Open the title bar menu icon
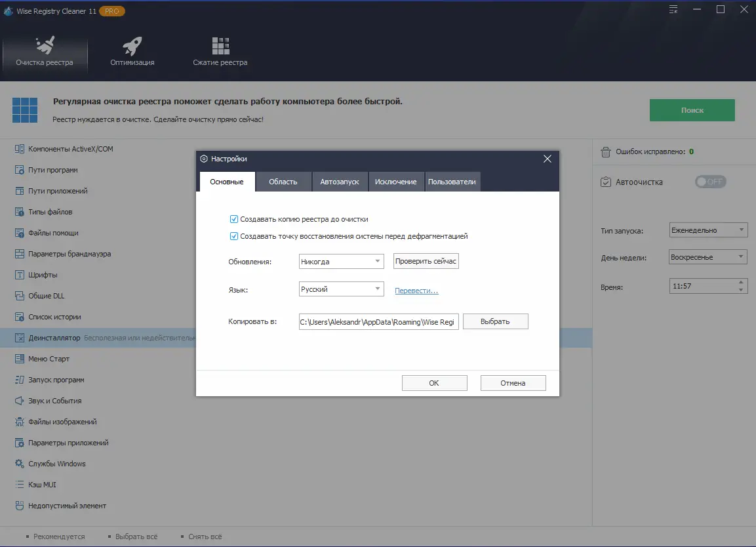This screenshot has height=547, width=756. coord(673,9)
